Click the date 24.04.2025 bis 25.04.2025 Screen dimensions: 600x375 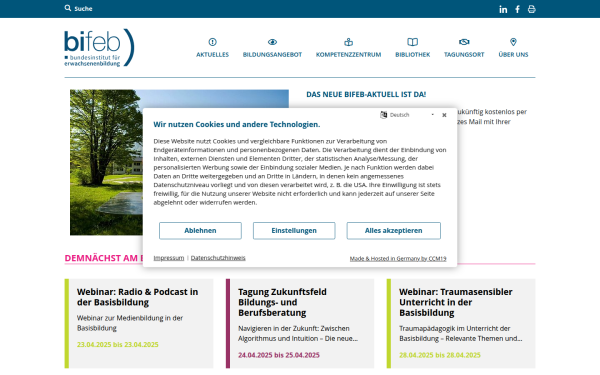pos(279,355)
